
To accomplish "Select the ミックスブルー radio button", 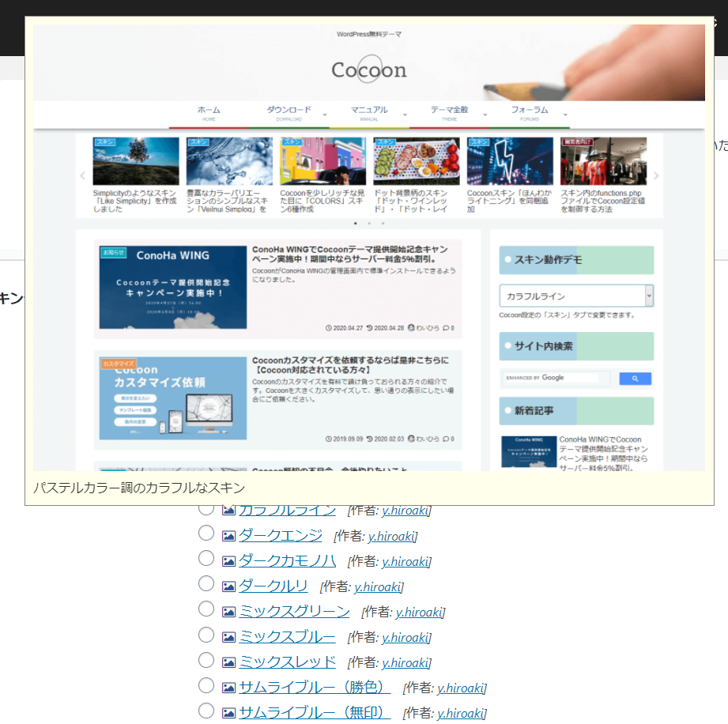I will [206, 635].
